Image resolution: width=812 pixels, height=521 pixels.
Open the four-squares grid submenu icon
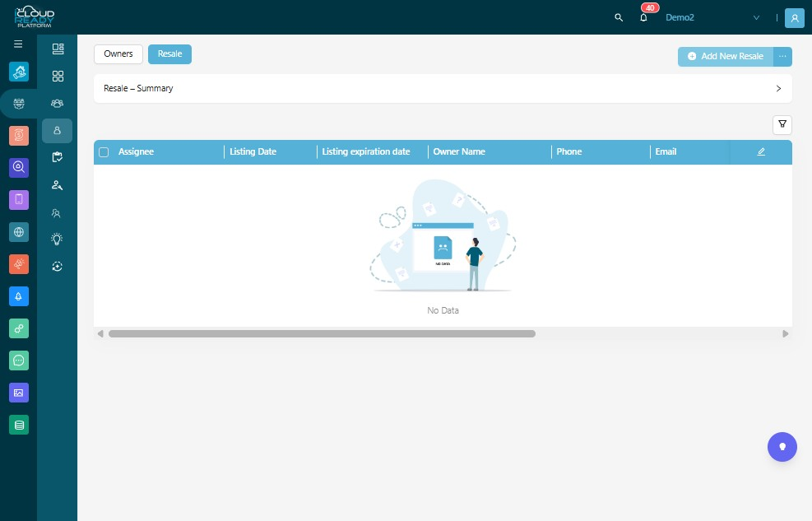pos(58,76)
